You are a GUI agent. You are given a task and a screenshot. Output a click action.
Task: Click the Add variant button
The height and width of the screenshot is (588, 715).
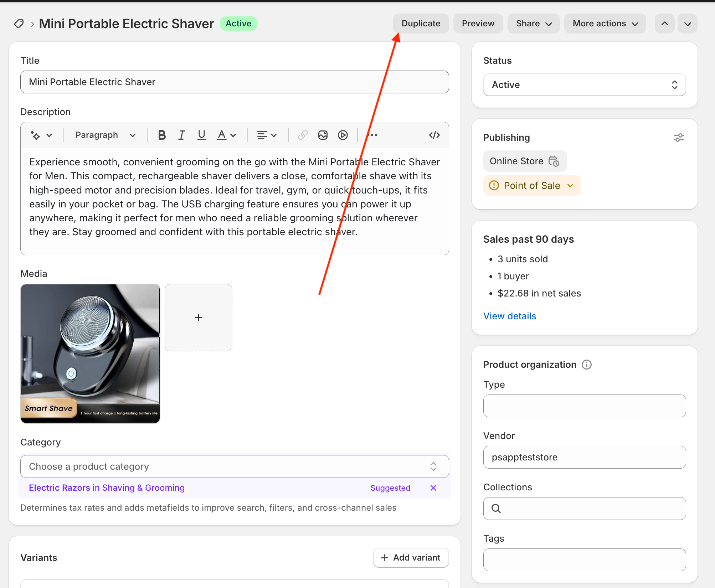coord(411,558)
